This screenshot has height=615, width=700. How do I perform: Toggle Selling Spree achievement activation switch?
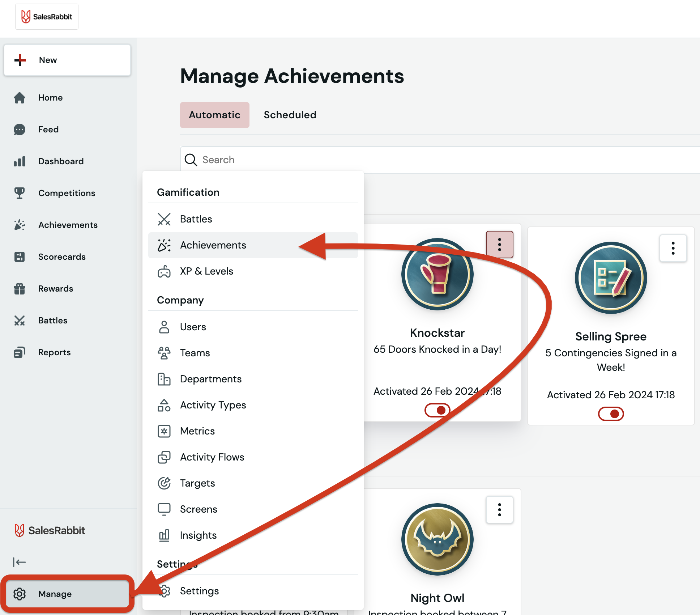point(611,414)
